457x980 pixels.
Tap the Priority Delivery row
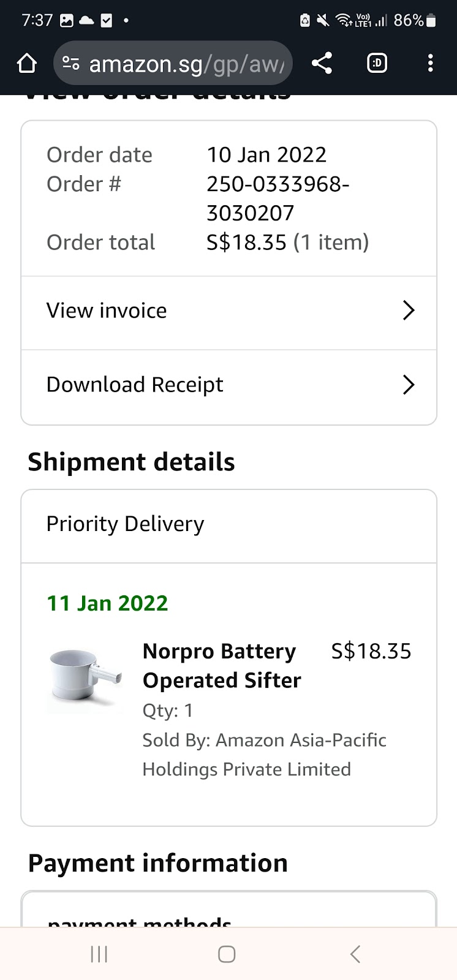tap(228, 525)
